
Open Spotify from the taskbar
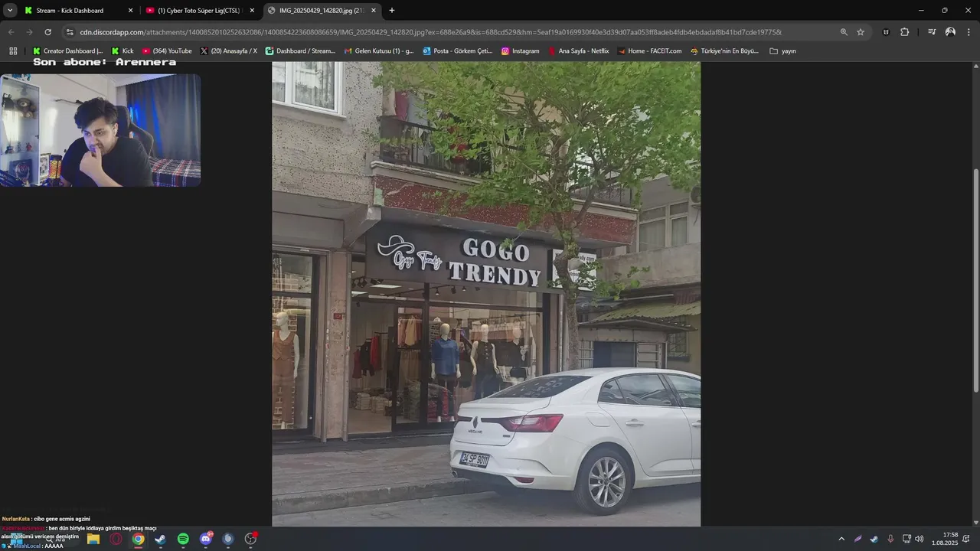[x=183, y=539]
